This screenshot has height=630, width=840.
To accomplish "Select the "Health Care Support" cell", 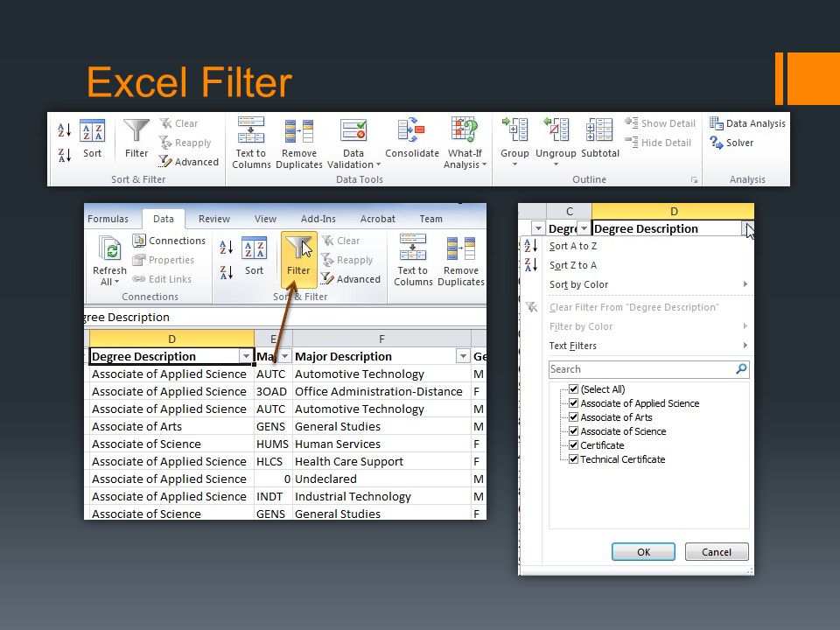I will tap(381, 461).
